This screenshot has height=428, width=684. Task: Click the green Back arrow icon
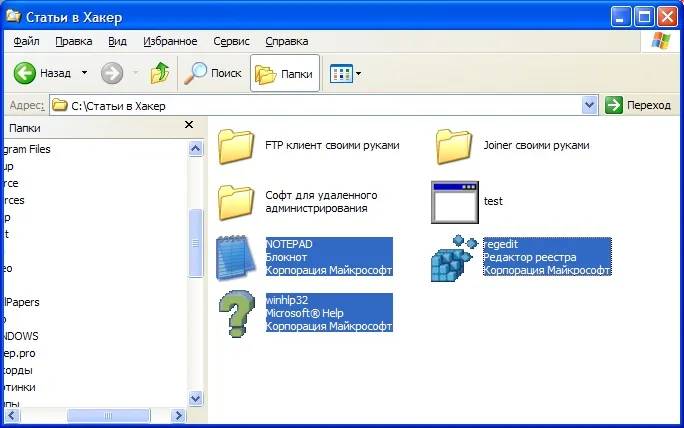[24, 73]
